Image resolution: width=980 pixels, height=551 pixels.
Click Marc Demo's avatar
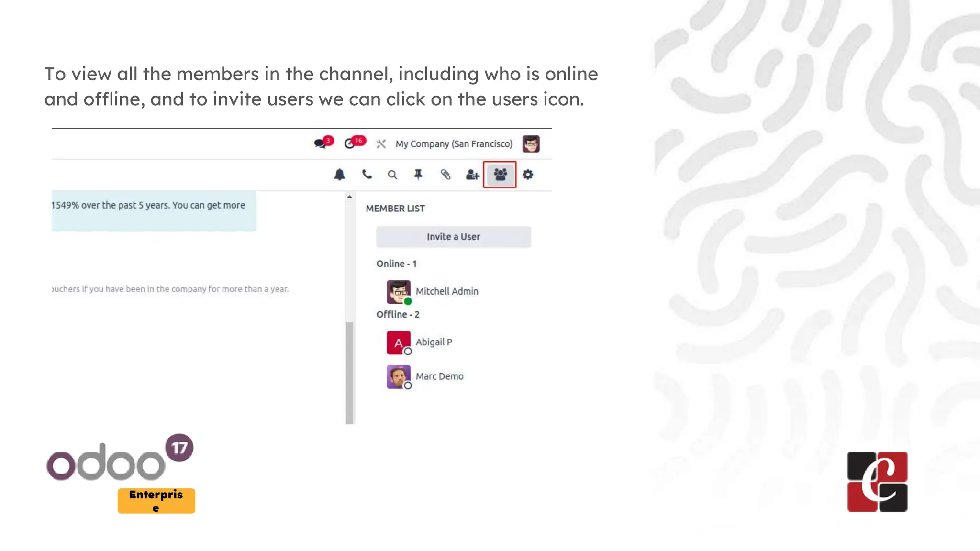tap(399, 377)
